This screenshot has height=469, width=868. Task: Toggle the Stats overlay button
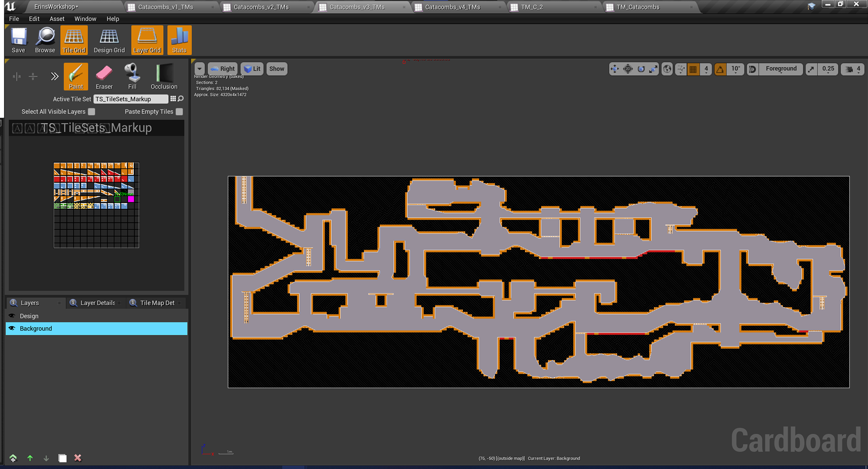(179, 40)
